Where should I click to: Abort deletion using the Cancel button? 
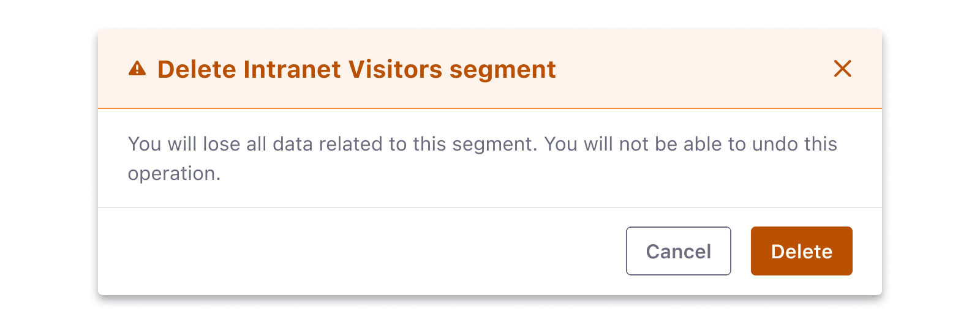(x=679, y=251)
